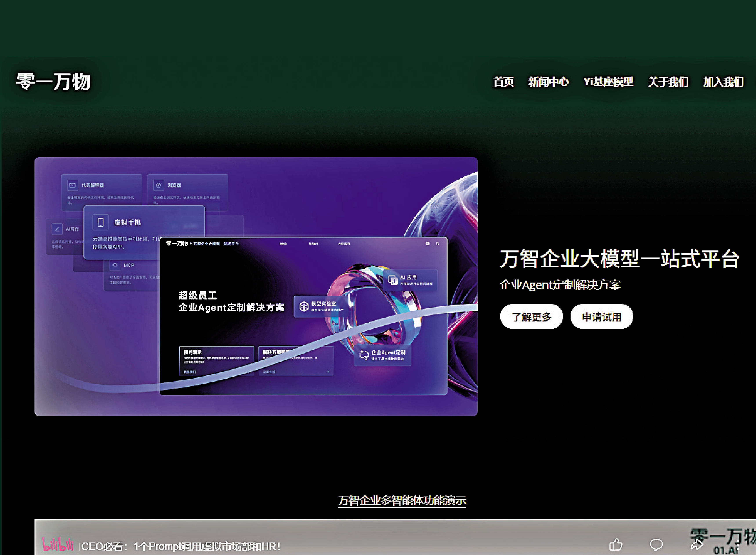Image resolution: width=756 pixels, height=555 pixels.
Task: Open the Yi基座模型 nav item
Action: pos(608,82)
